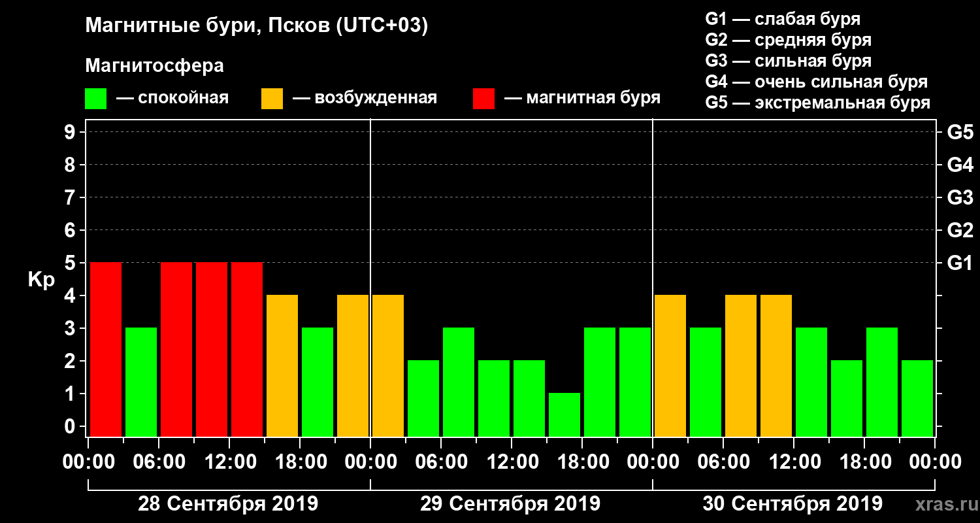Click the 'Магнитосфера' legend heading
Image resolution: width=980 pixels, height=523 pixels.
[x=154, y=66]
